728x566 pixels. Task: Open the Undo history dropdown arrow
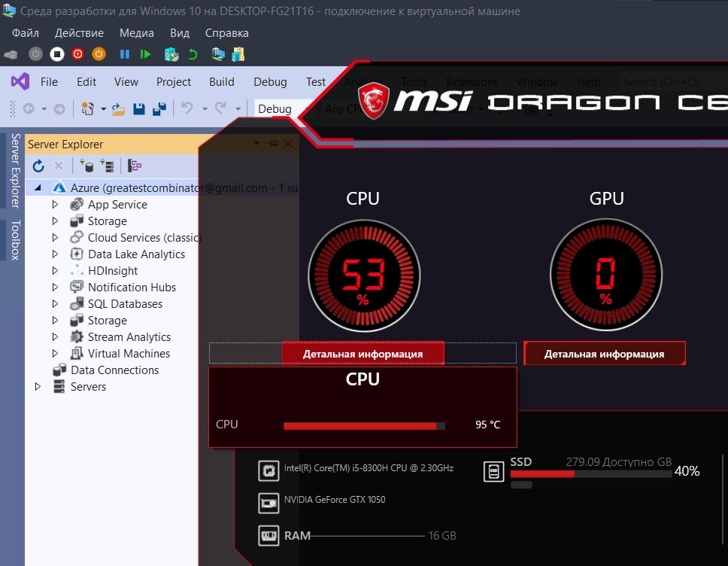click(205, 108)
